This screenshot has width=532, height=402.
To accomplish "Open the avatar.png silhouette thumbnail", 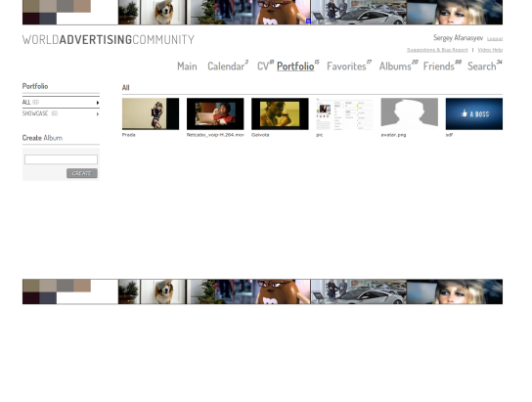I will [409, 113].
